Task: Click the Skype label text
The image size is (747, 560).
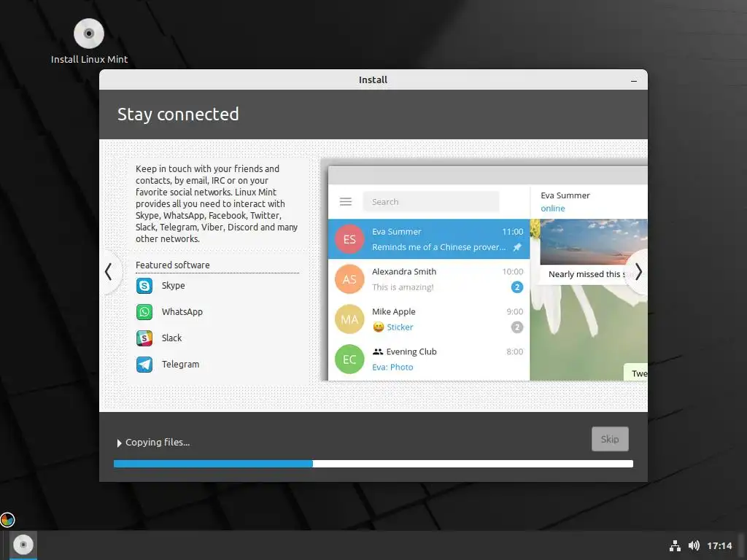Action: coord(173,286)
